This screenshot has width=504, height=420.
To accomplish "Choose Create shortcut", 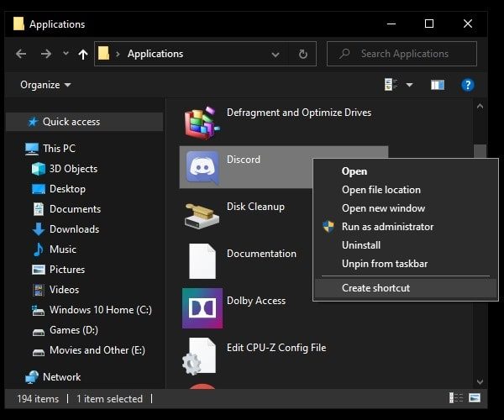I will point(406,288).
